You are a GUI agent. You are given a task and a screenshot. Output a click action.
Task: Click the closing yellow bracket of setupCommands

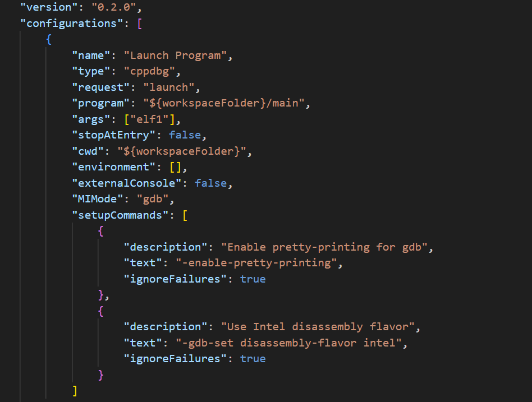point(75,390)
